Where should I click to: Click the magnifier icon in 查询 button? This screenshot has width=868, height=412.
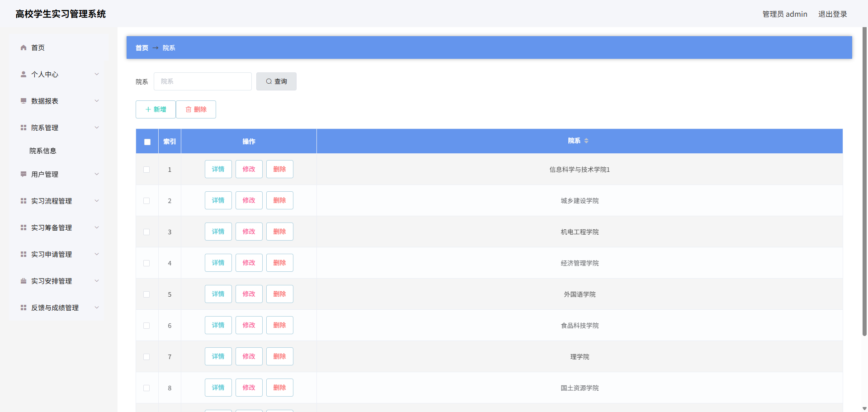(269, 81)
